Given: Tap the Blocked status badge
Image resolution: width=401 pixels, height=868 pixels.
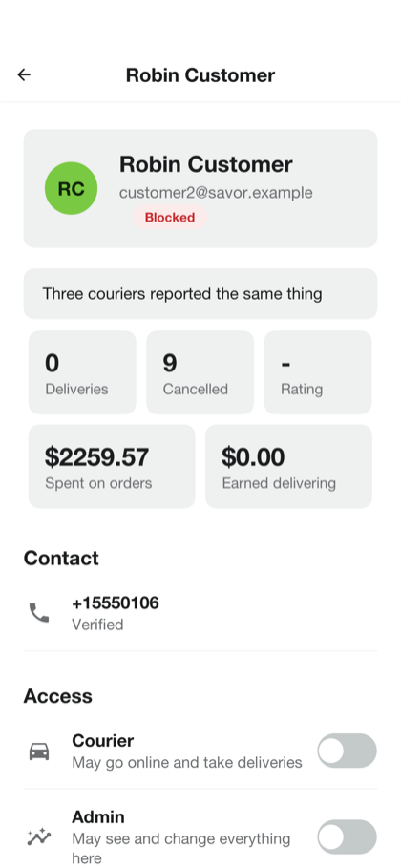Looking at the screenshot, I should click(170, 218).
